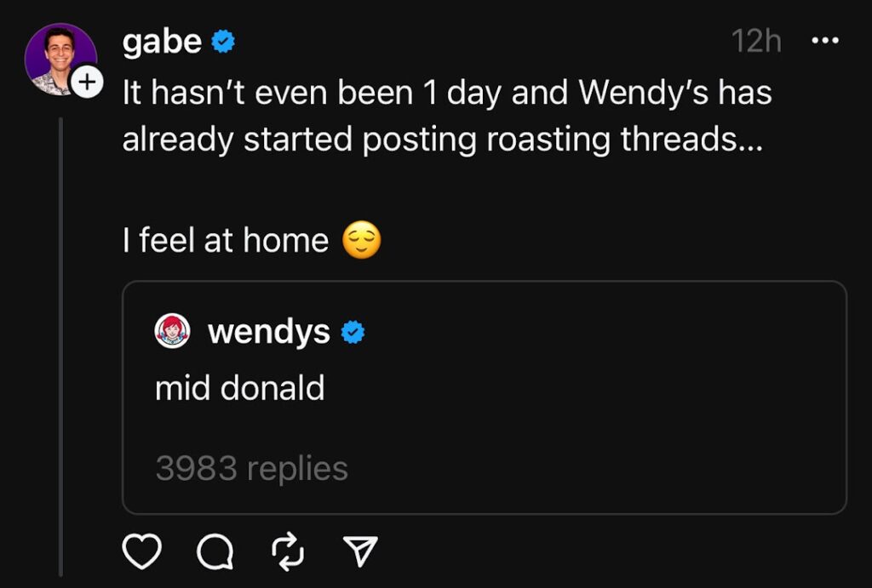Like gabe's post with the heart icon
The image size is (872, 588).
142,552
